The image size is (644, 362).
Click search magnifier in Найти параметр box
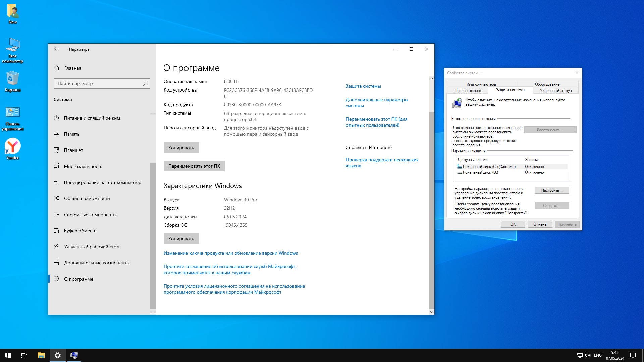(x=145, y=84)
